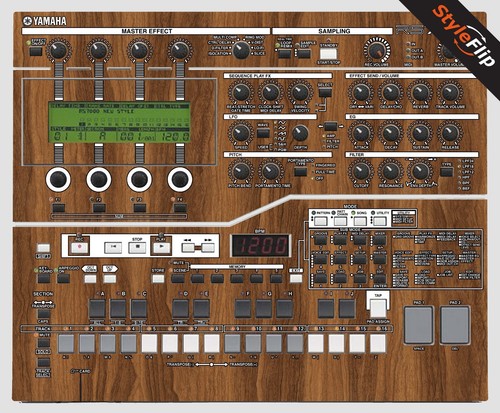
Task: Click the filter CUTOFF knob
Action: point(361,171)
